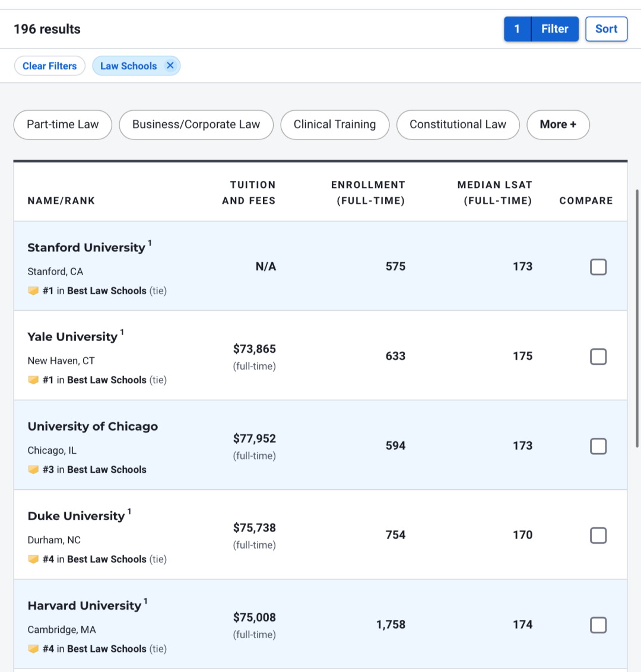
Task: Click the Chicago, IL location text
Action: coord(52,450)
